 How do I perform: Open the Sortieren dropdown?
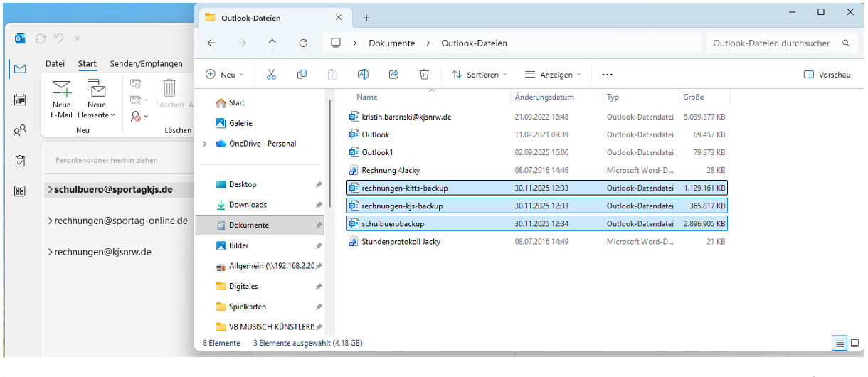click(480, 74)
